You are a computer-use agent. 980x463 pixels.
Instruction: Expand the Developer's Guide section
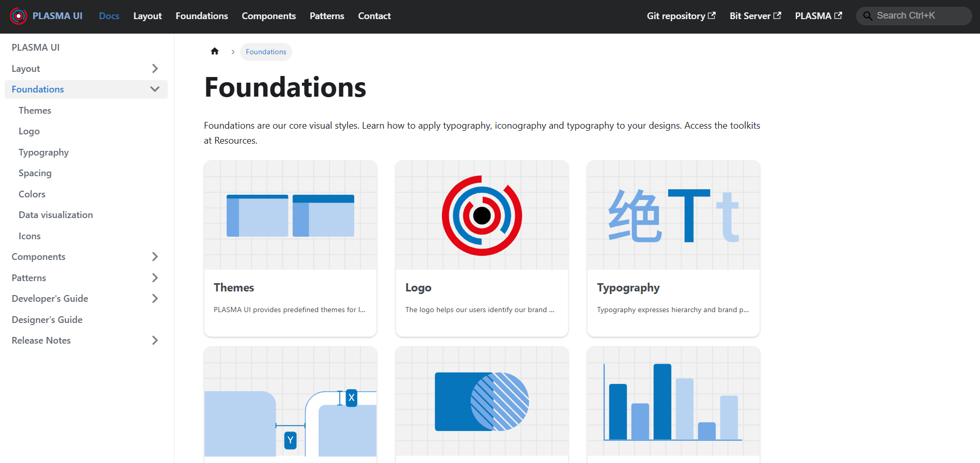pyautogui.click(x=155, y=298)
